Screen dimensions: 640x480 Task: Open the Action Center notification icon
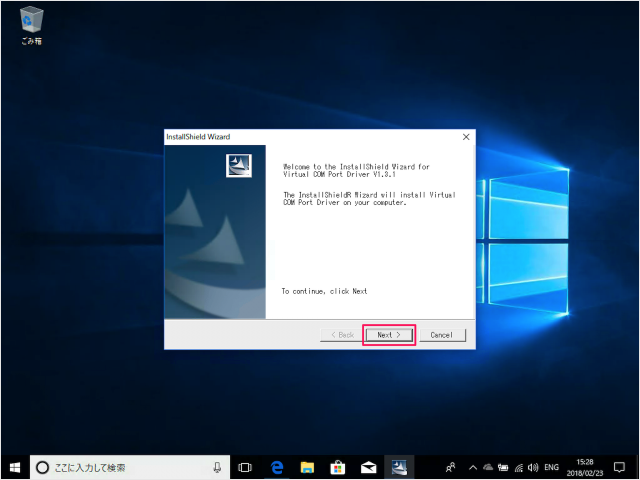(620, 467)
